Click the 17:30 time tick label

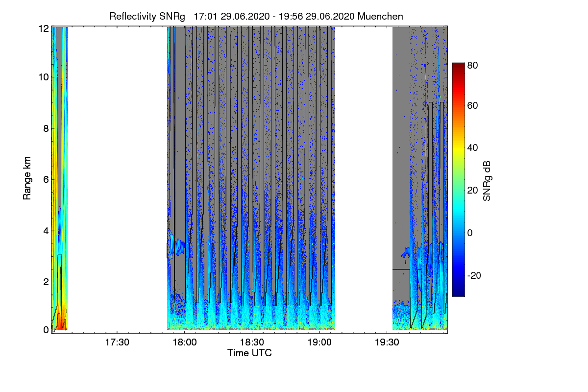[118, 342]
